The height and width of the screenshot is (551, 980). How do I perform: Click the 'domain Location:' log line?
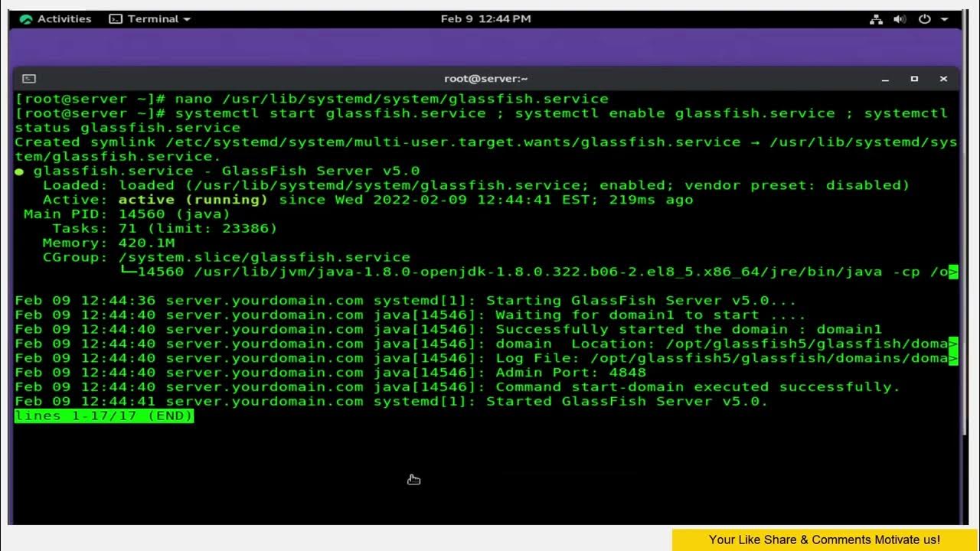[486, 344]
